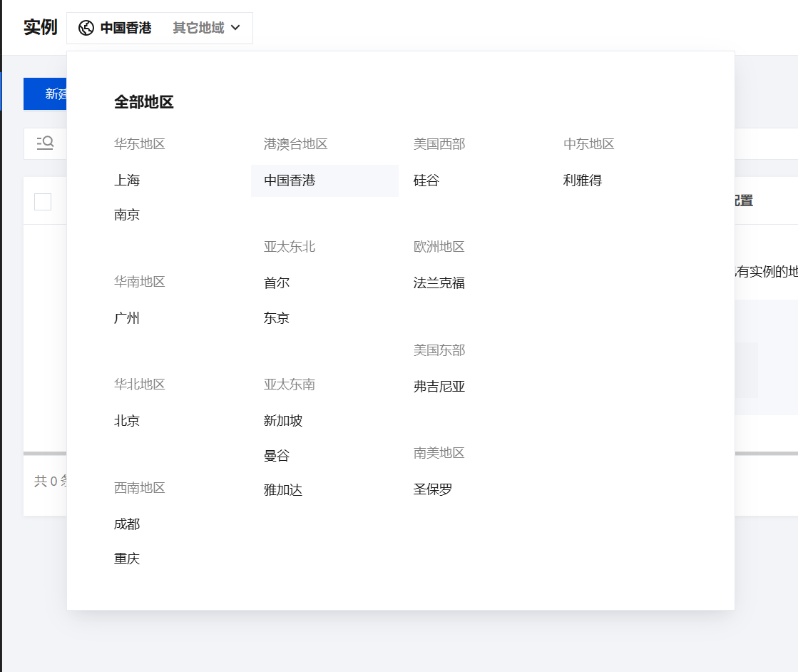This screenshot has height=672, width=798.
Task: Pick 重庆 region
Action: point(127,559)
